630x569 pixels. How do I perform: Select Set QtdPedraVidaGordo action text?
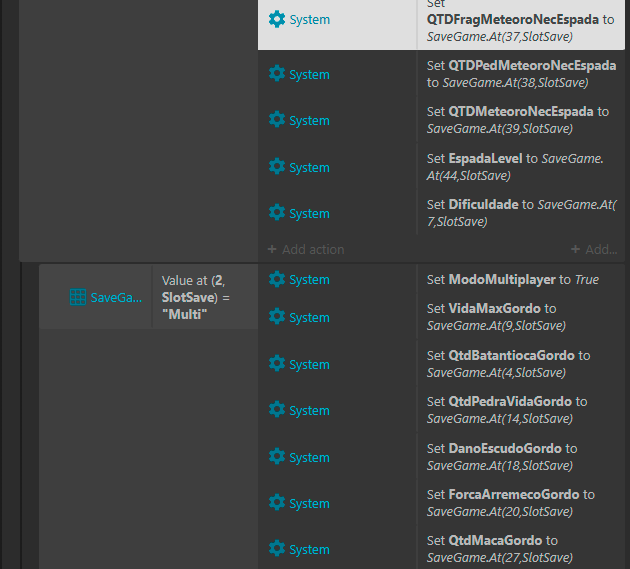(x=507, y=410)
